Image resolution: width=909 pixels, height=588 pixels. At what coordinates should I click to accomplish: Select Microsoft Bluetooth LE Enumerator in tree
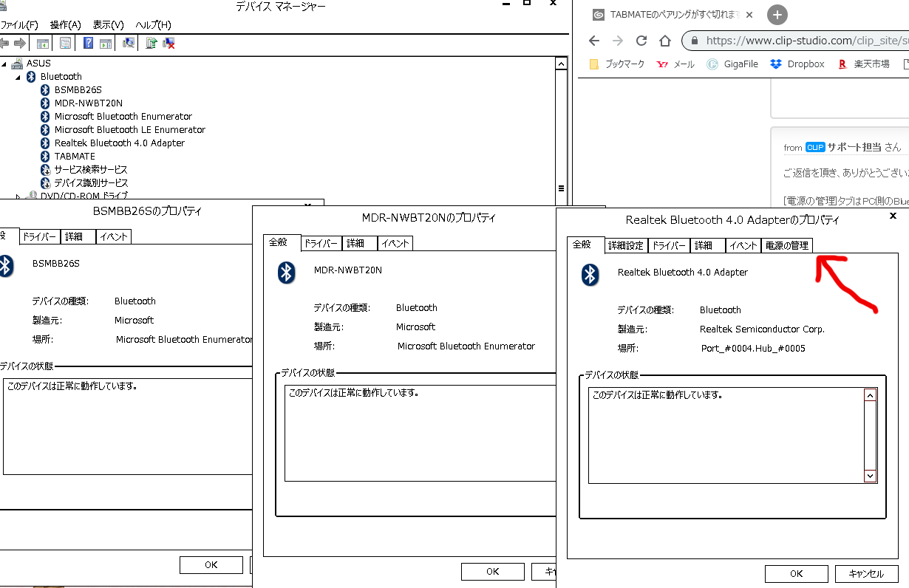pos(130,130)
